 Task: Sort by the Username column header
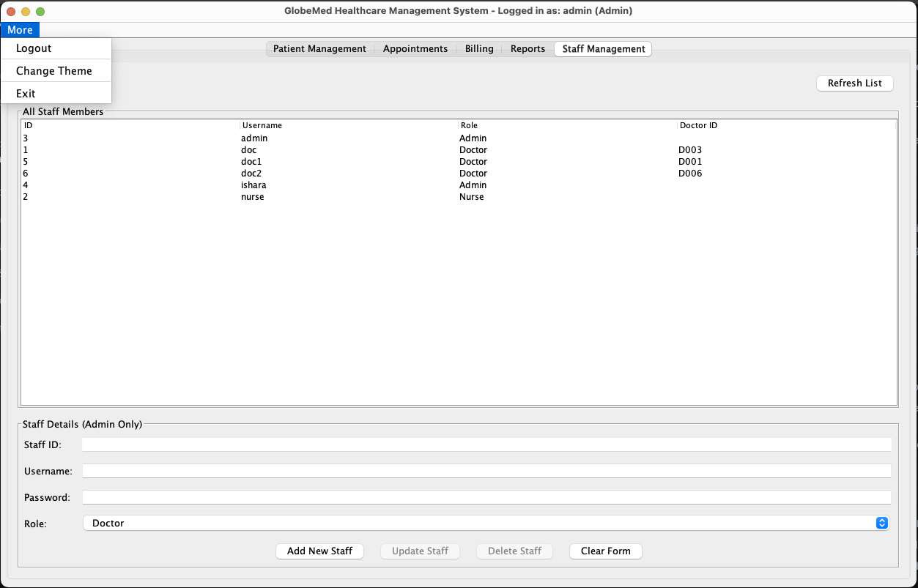262,125
